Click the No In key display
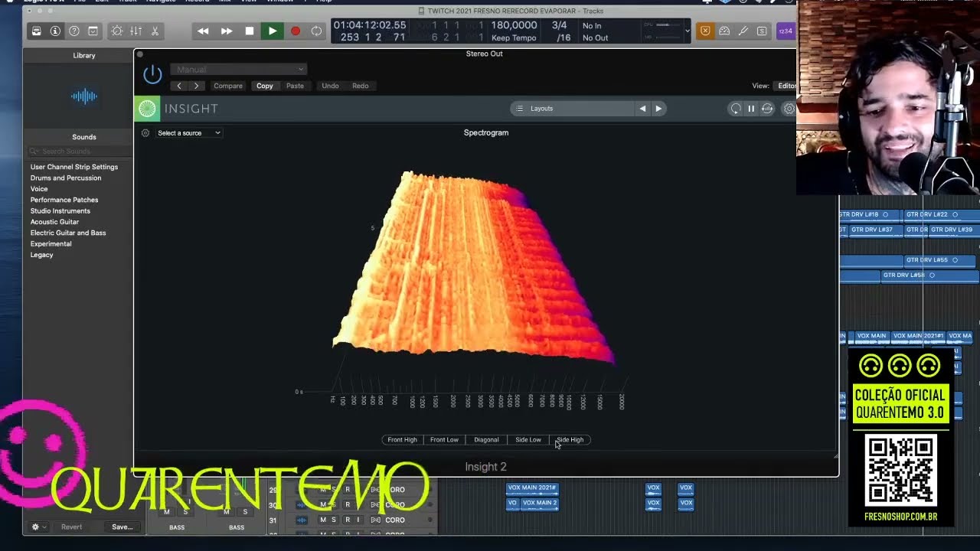Image resolution: width=980 pixels, height=551 pixels. tap(592, 25)
